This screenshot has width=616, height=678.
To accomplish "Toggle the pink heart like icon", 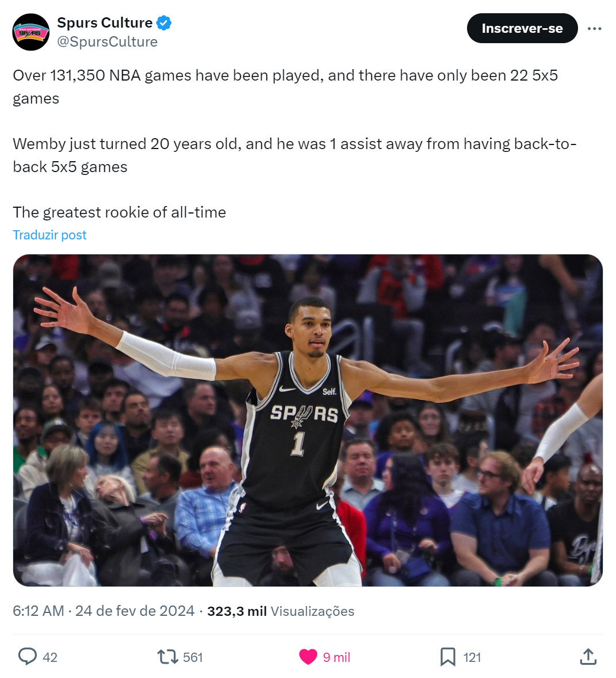I will (308, 657).
